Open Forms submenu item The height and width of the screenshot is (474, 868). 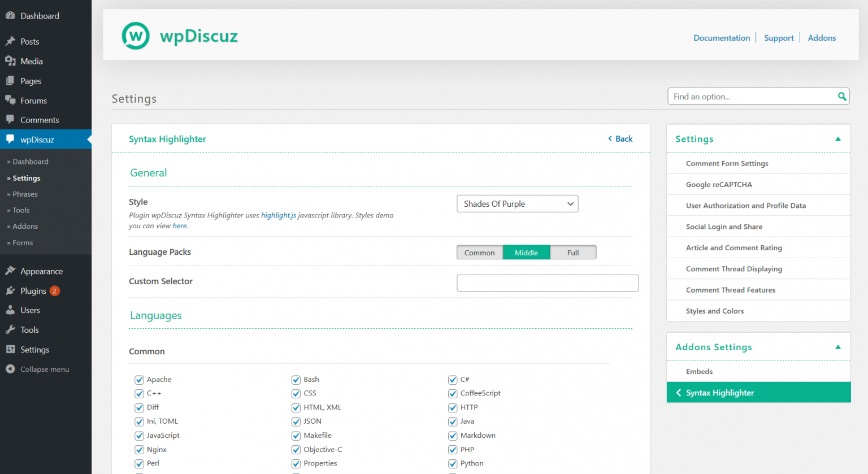click(x=23, y=242)
